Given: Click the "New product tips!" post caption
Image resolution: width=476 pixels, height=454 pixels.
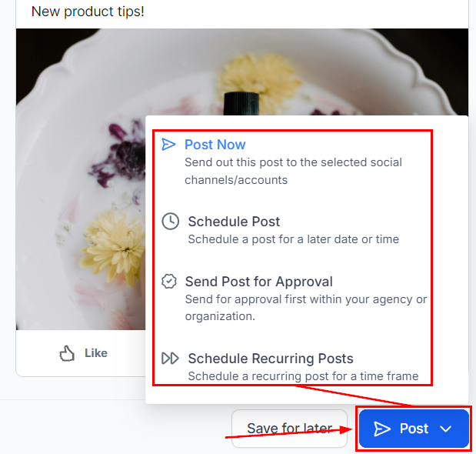Looking at the screenshot, I should (88, 12).
